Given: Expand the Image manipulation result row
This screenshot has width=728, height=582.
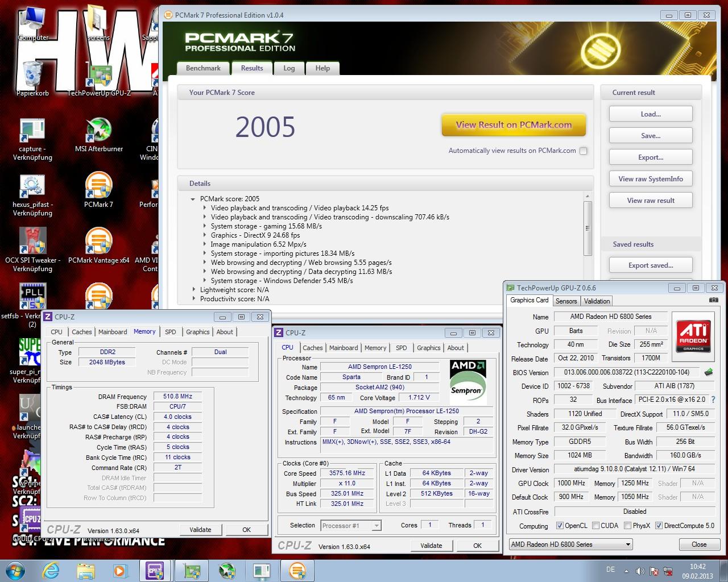Looking at the screenshot, I should click(205, 244).
